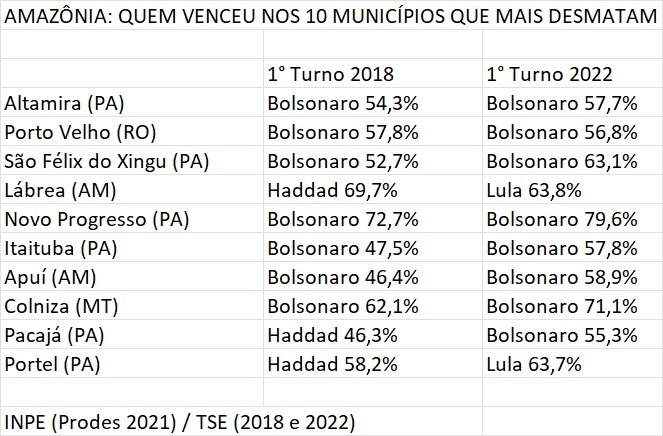
Task: Click the Apuí (AM) cell
Action: pos(51,277)
